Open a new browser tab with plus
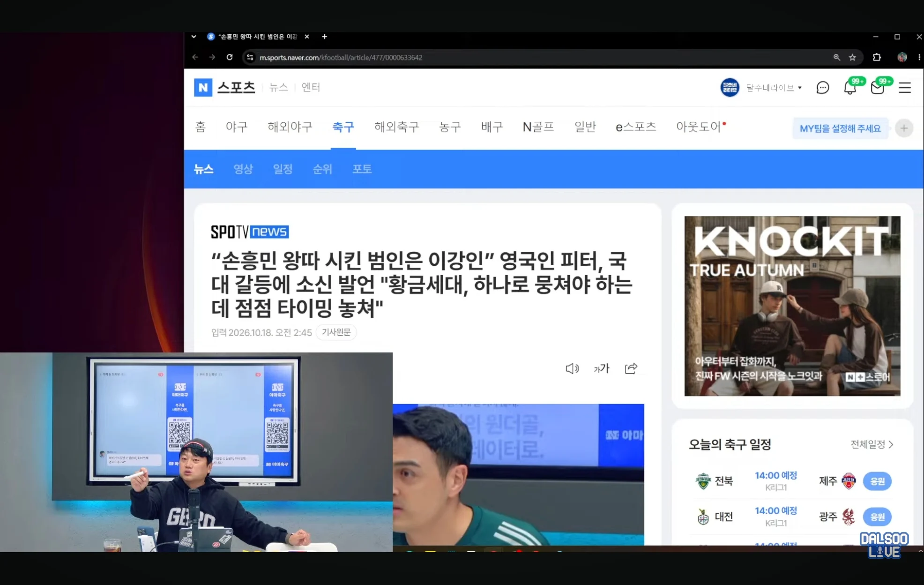This screenshot has width=924, height=585. 324,37
